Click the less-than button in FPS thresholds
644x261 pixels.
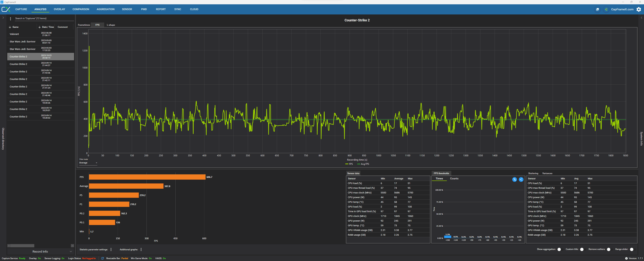click(x=521, y=179)
